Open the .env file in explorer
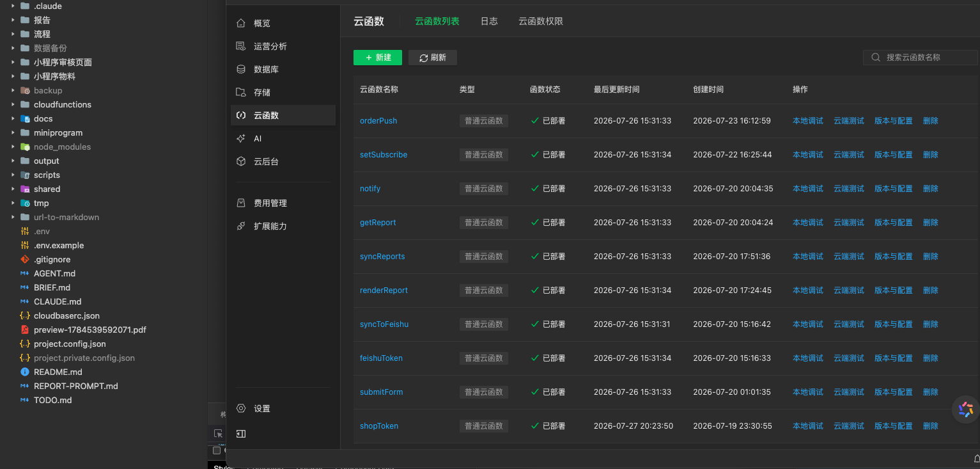 tap(42, 231)
